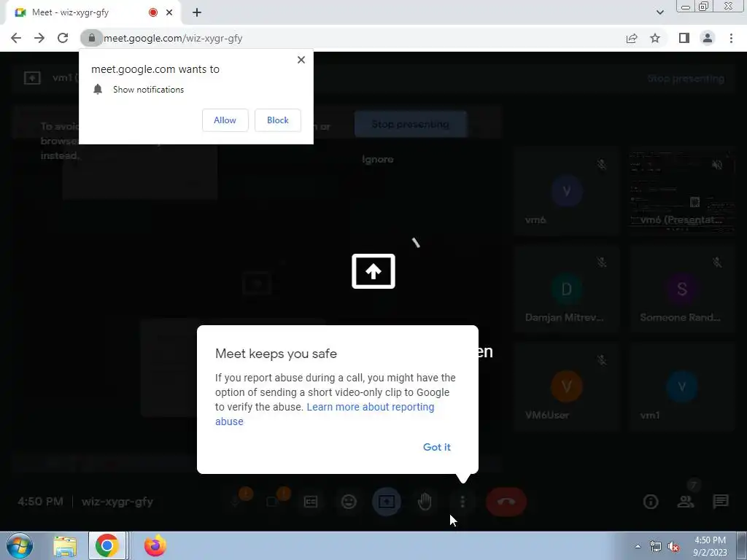Image resolution: width=747 pixels, height=560 pixels.
Task: Open more options three-dot menu
Action: tap(462, 502)
